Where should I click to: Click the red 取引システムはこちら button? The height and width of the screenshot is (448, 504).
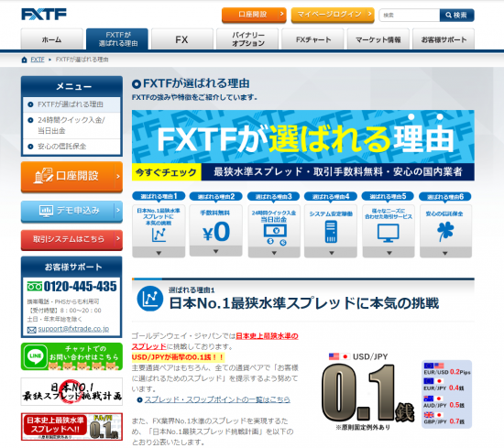71,239
